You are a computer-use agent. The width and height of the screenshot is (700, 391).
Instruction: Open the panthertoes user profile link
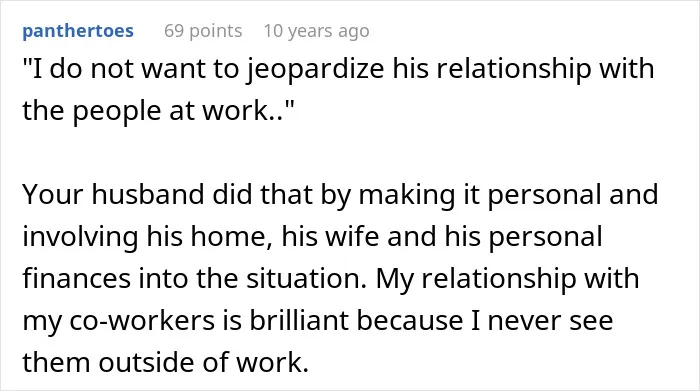click(78, 31)
